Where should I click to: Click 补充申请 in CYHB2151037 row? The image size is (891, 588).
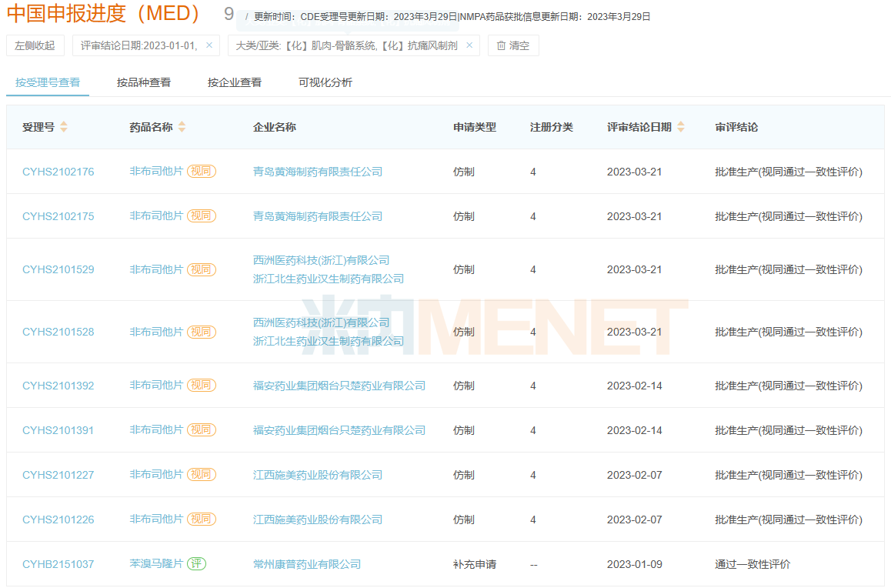coord(475,564)
